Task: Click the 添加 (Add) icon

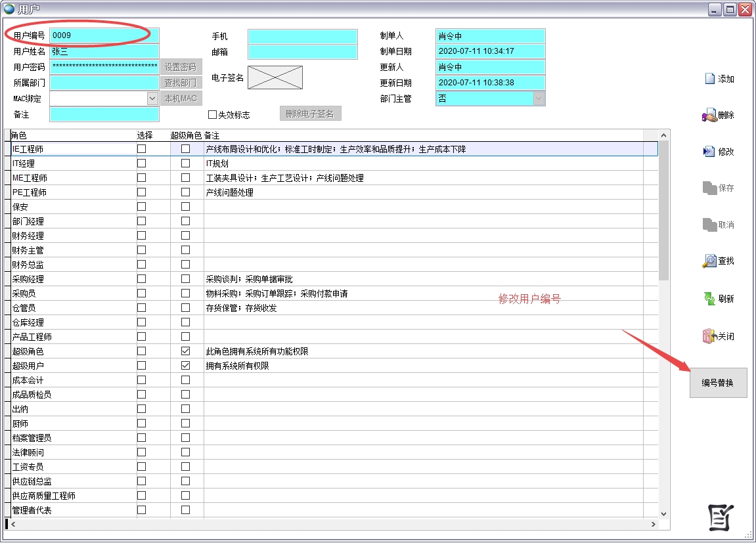Action: pyautogui.click(x=709, y=79)
